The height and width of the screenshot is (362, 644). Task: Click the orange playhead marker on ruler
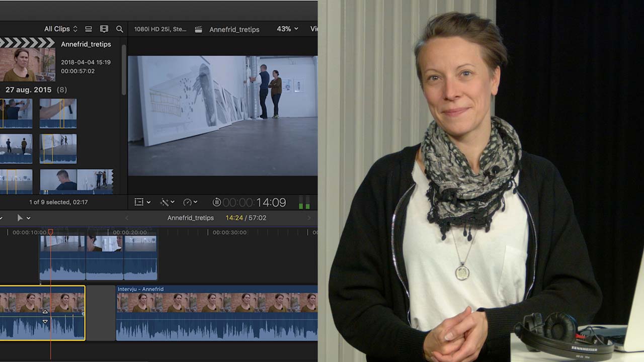point(50,232)
